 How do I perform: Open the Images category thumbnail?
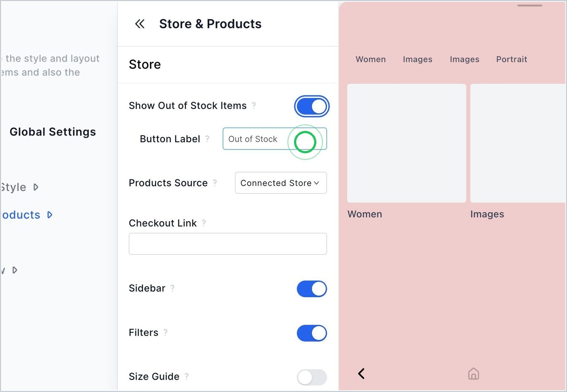pyautogui.click(x=518, y=143)
